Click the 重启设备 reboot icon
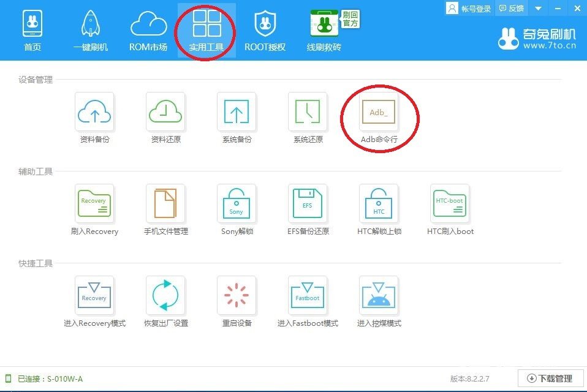This screenshot has height=392, width=587. (x=237, y=295)
